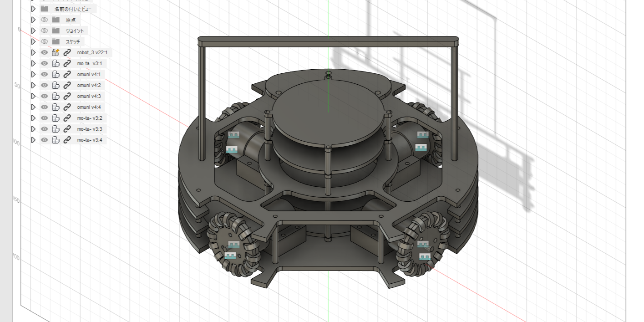Expand the mo-ta- v3:2 tree node
The width and height of the screenshot is (644, 322).
coord(33,118)
